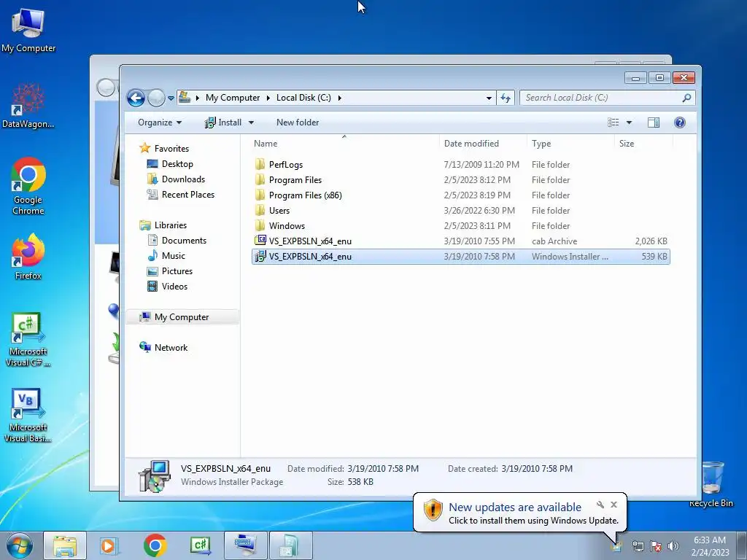Open Action Center flag tray icon
The image size is (747, 560).
656,546
